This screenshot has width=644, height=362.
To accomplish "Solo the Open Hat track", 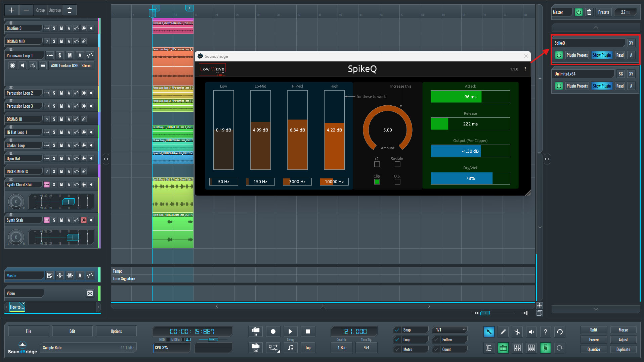I will tap(54, 158).
